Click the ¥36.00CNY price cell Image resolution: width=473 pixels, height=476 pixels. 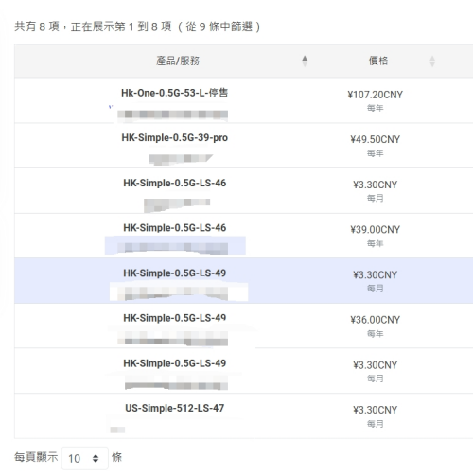(x=375, y=320)
